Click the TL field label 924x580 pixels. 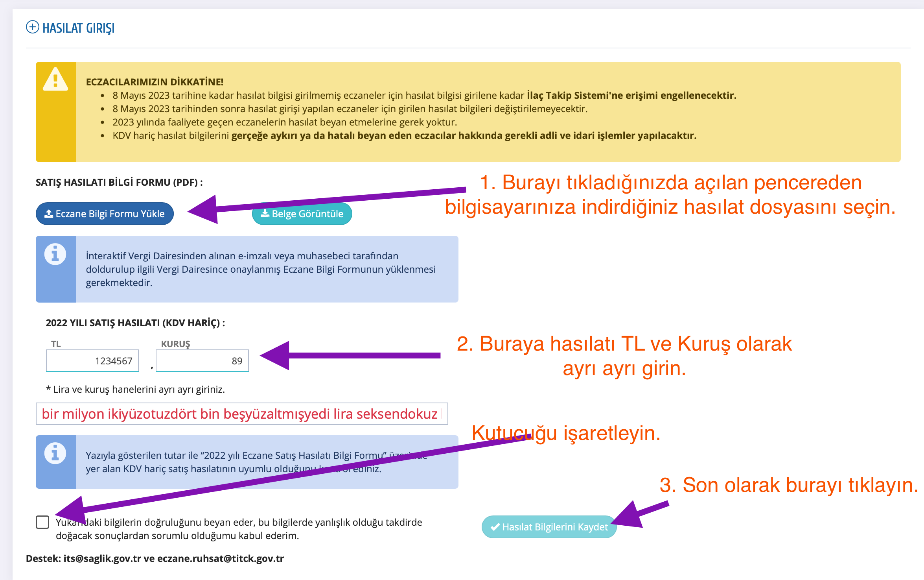tap(56, 344)
